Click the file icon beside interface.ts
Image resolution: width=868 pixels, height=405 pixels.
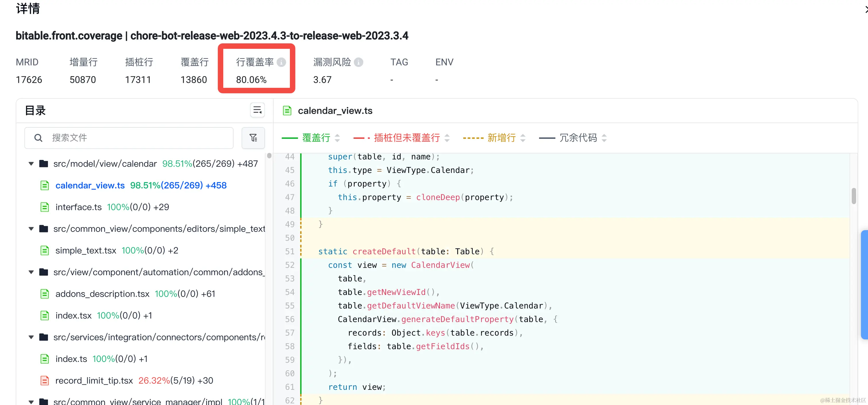click(44, 207)
